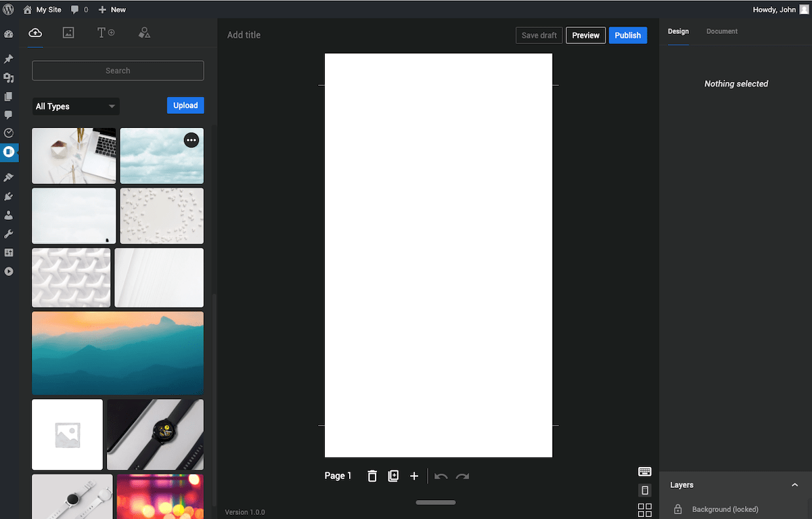812x519 pixels.
Task: Open the All Types filter dropdown
Action: click(76, 106)
